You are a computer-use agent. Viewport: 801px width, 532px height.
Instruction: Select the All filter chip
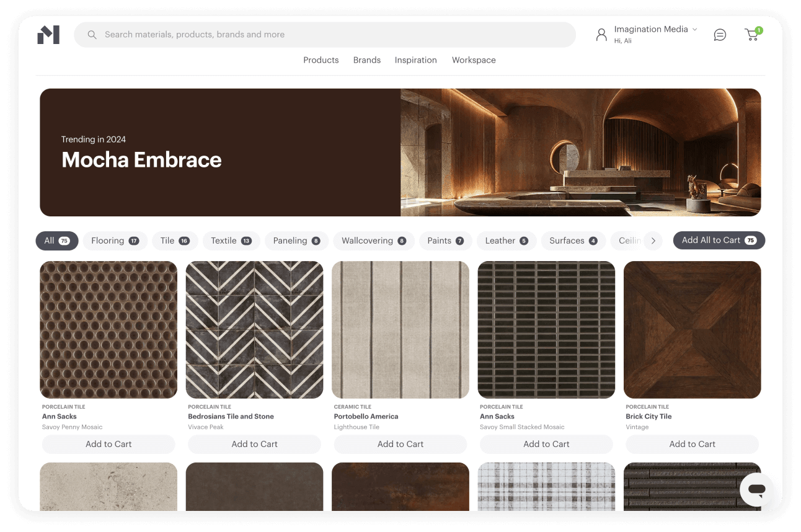pos(56,241)
